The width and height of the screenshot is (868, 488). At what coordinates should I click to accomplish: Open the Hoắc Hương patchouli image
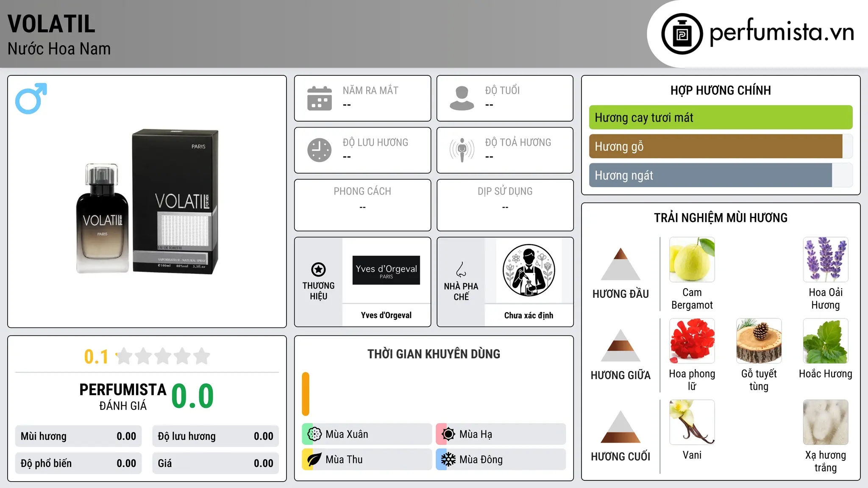(826, 341)
